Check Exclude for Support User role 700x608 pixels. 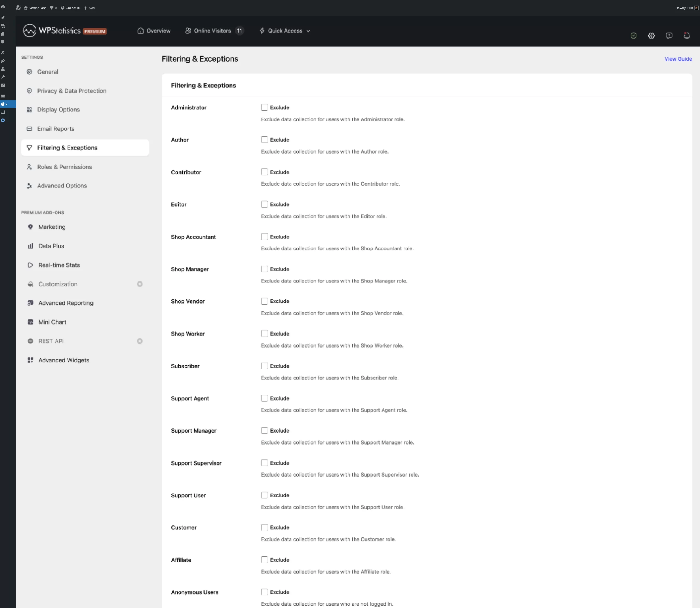(x=264, y=495)
